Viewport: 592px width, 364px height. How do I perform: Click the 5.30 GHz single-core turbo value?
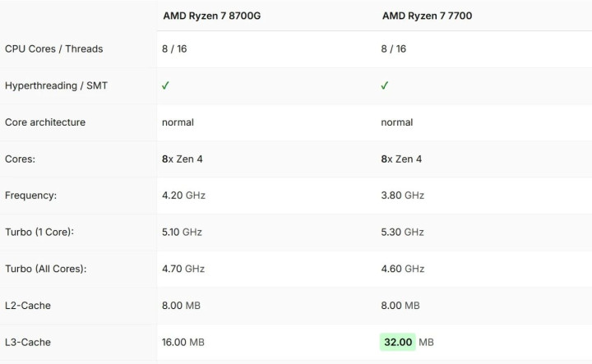coord(402,232)
